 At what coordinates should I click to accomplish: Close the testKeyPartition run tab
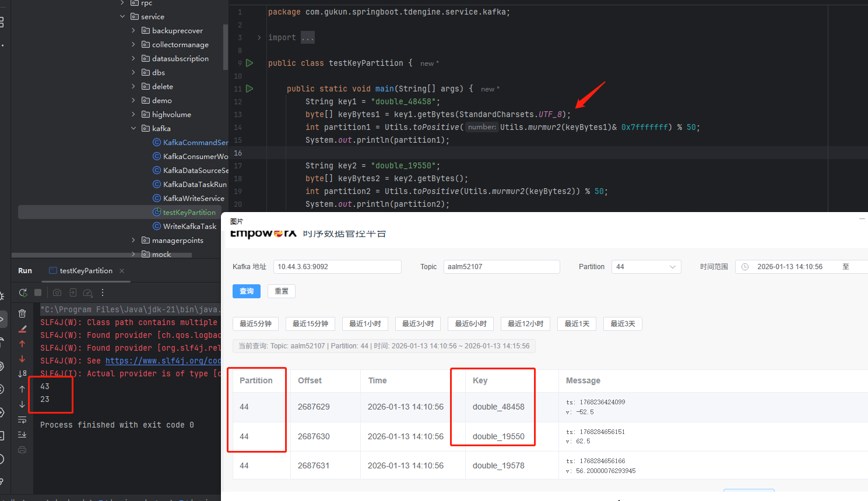coord(122,271)
